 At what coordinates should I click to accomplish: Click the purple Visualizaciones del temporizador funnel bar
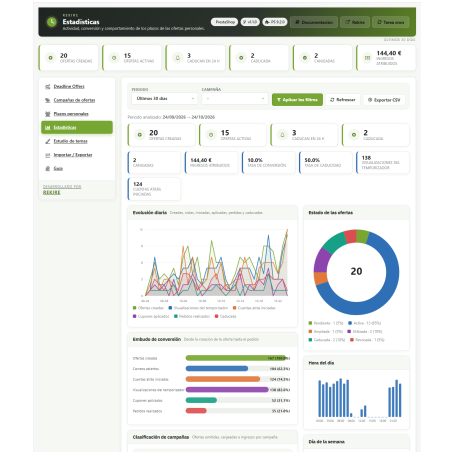(x=227, y=390)
